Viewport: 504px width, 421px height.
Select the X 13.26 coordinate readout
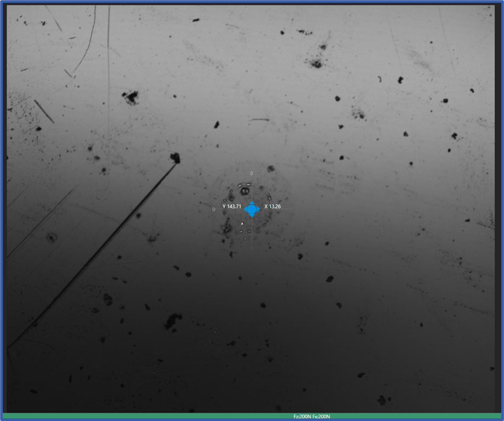[273, 207]
